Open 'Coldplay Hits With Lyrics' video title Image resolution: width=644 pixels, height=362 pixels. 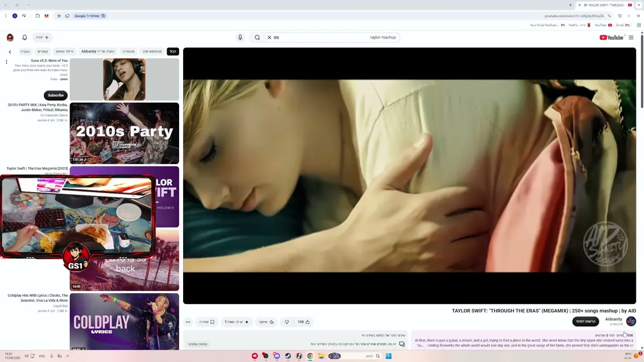click(x=38, y=298)
